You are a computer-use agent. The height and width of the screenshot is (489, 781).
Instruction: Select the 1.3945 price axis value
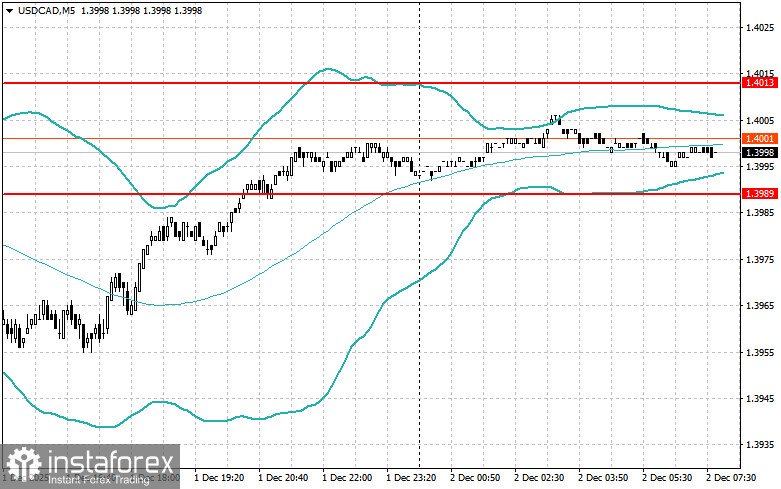click(760, 399)
